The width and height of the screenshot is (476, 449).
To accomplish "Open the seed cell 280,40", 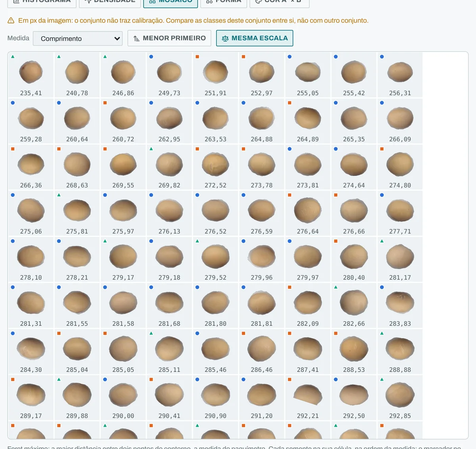I will [354, 259].
